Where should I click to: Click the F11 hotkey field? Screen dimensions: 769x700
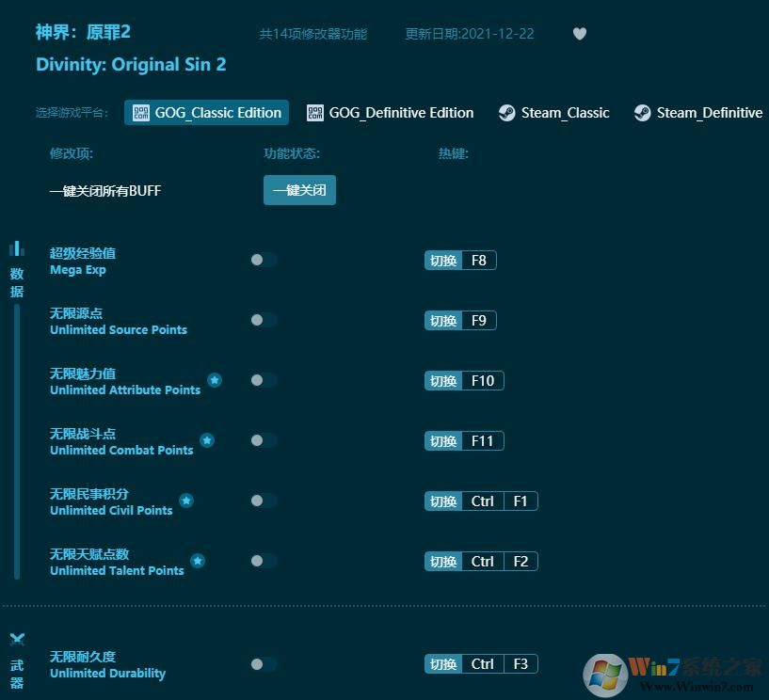tap(483, 441)
